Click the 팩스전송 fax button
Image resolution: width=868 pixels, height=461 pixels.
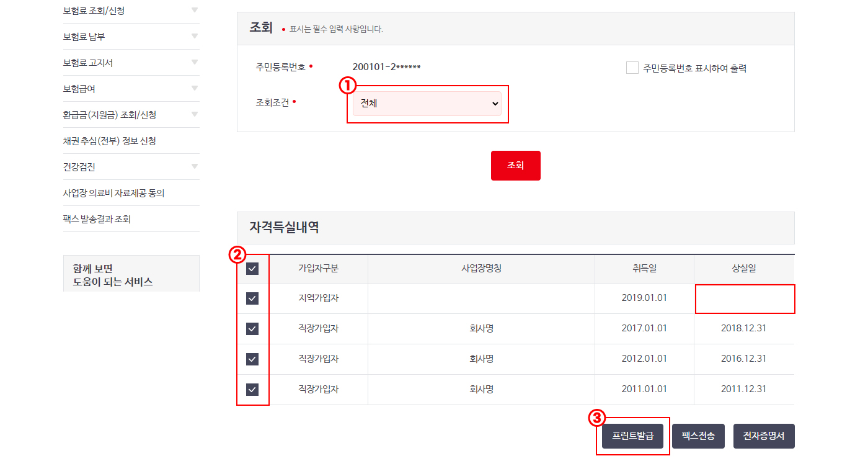pyautogui.click(x=698, y=436)
